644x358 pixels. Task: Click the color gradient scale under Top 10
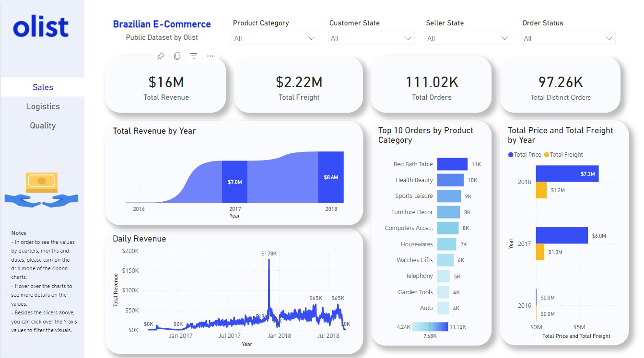[x=430, y=327]
